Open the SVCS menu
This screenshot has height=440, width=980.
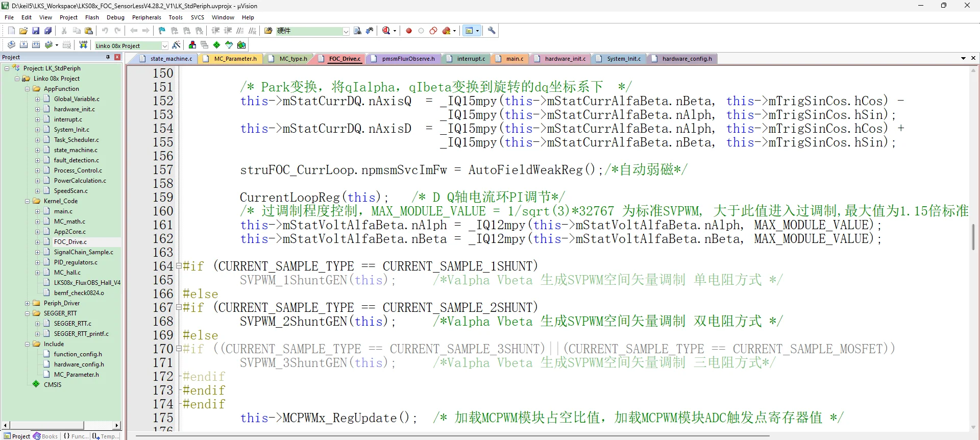click(x=198, y=17)
